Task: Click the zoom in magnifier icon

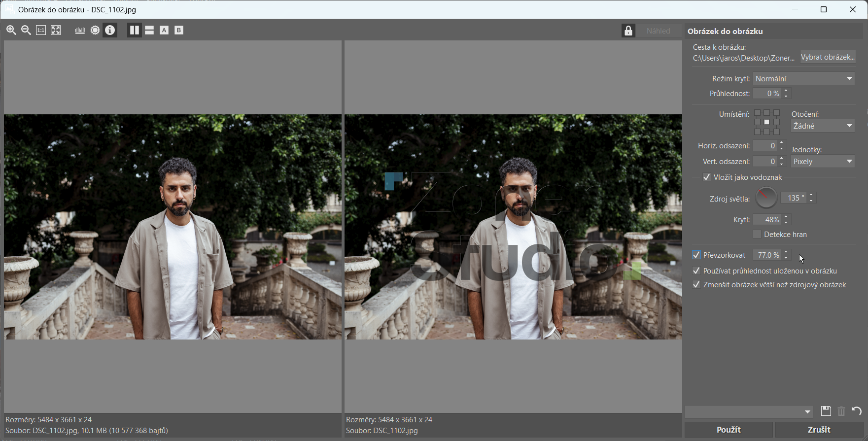Action: coord(11,30)
